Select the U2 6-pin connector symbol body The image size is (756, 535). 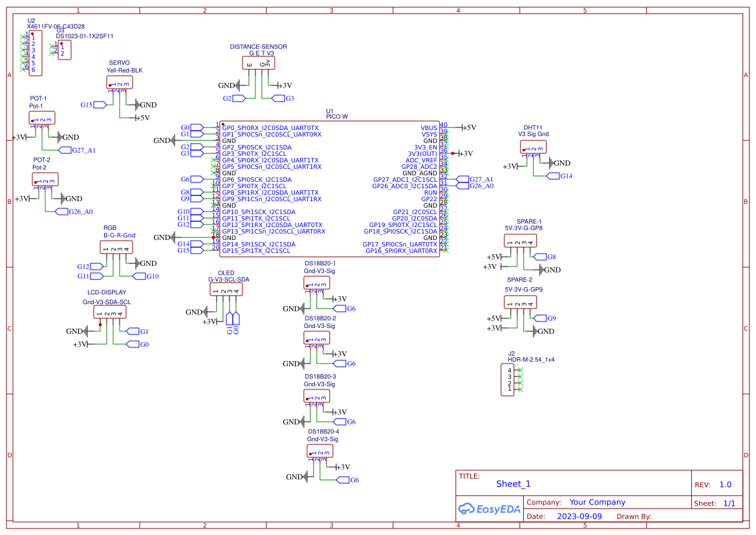tap(36, 53)
